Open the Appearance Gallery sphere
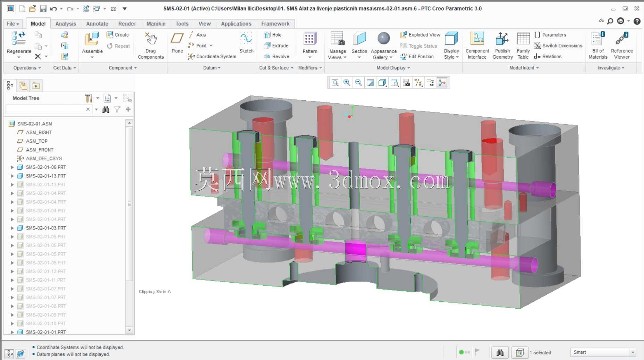 pos(383,39)
